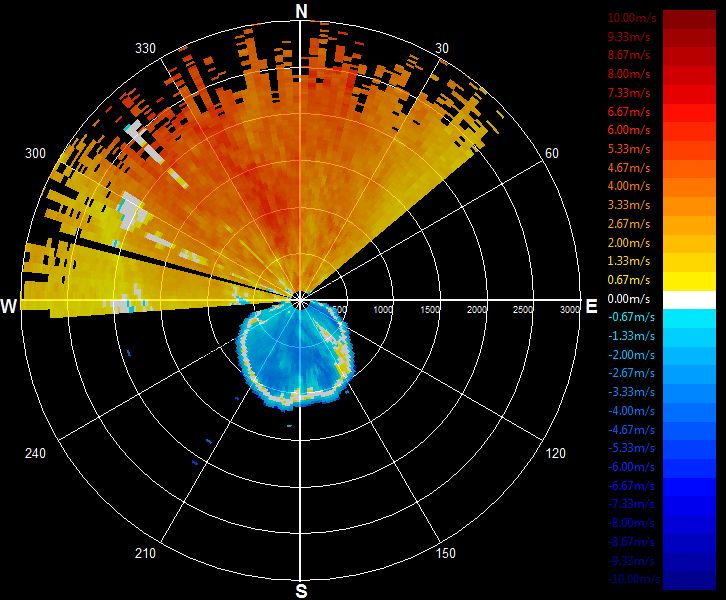
Task: Click the -6.00m/s legend label
Action: tap(631, 467)
